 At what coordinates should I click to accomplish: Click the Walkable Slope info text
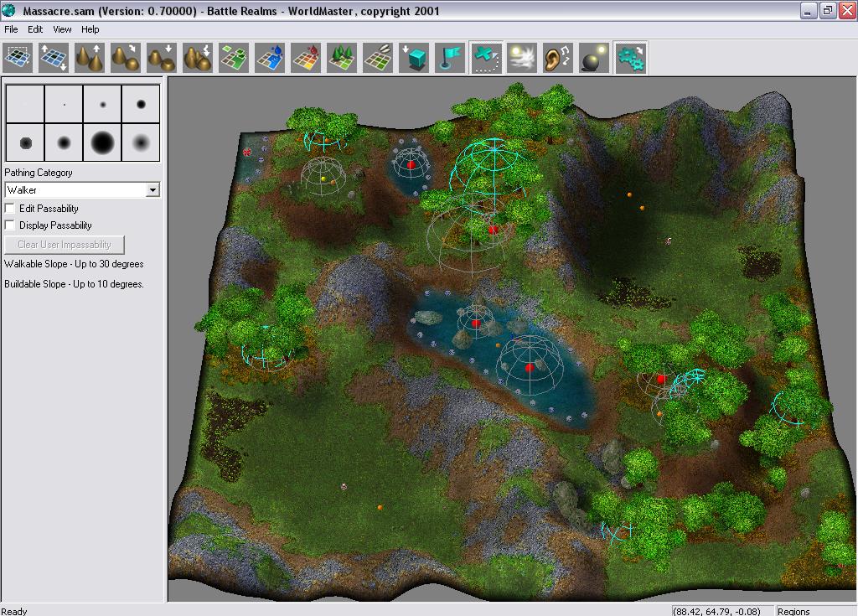click(74, 264)
